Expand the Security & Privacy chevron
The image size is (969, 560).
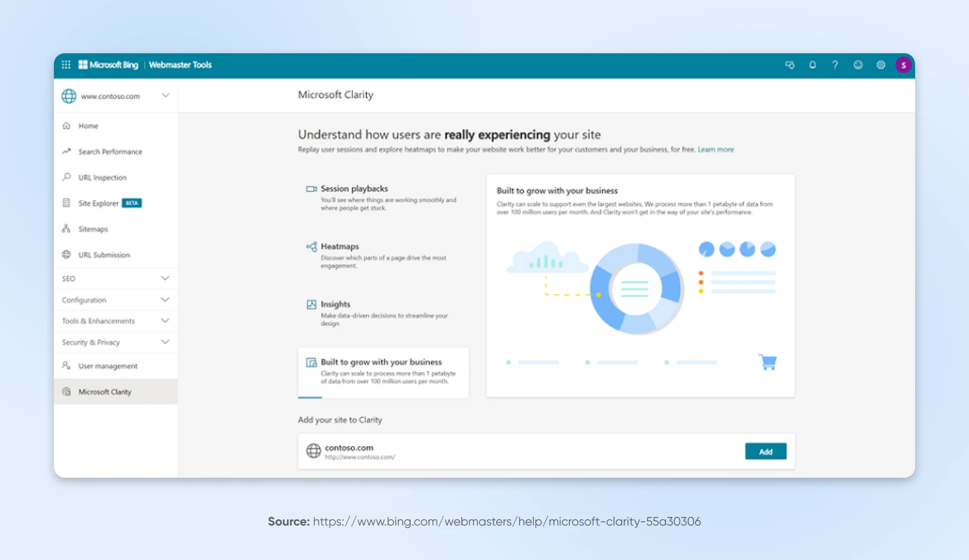click(165, 342)
